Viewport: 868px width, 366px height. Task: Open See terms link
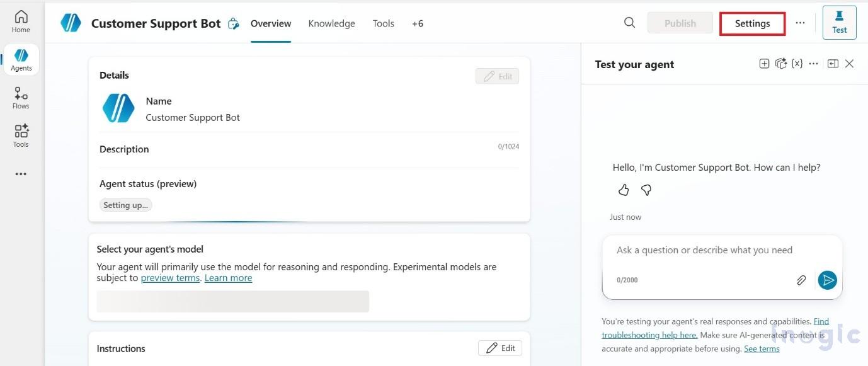click(762, 348)
